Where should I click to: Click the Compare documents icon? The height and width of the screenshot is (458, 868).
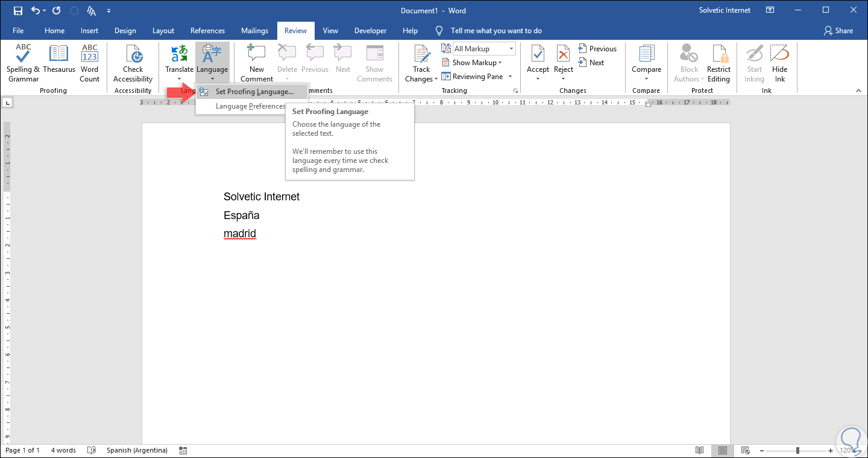coord(646,53)
